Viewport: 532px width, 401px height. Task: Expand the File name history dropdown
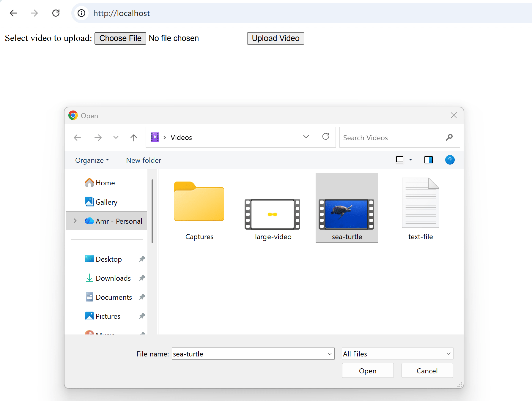[x=329, y=354]
